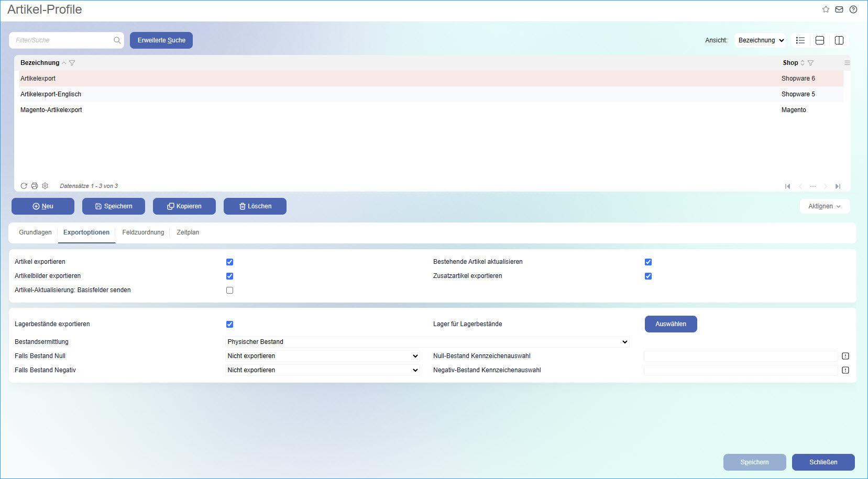Open the Bestandsermittlung dropdown
Screen dimensions: 868x479
pos(427,342)
